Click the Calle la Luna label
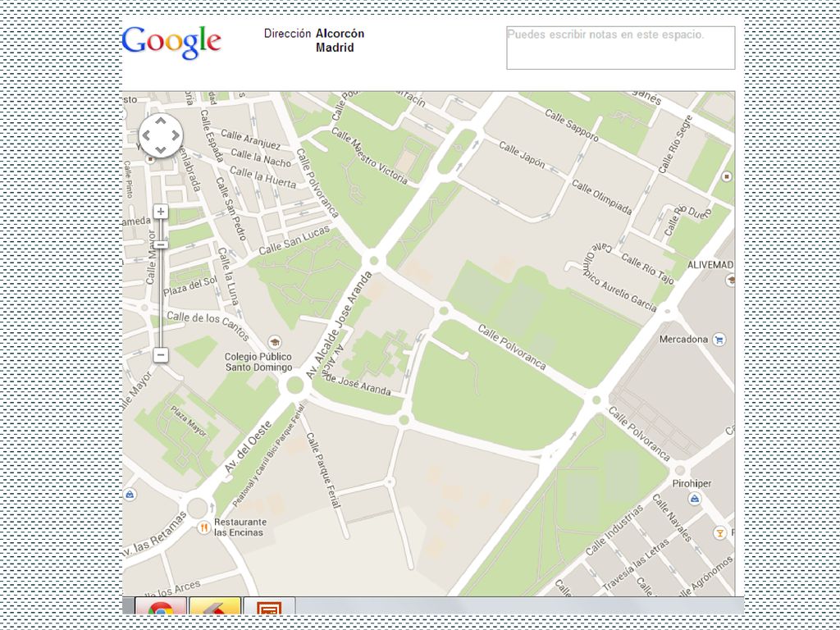This screenshot has height=630, width=840. pyautogui.click(x=228, y=276)
